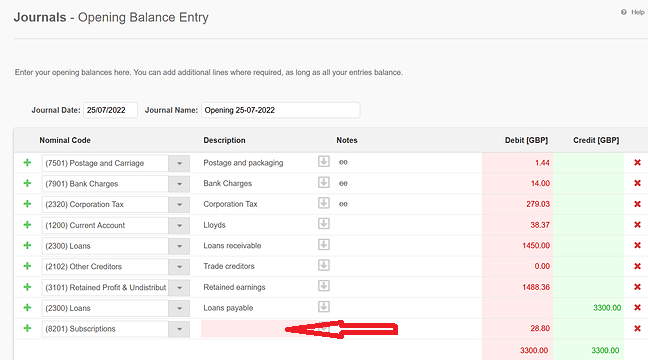Delete the Loans receivable line
648x360 pixels.
pyautogui.click(x=637, y=246)
